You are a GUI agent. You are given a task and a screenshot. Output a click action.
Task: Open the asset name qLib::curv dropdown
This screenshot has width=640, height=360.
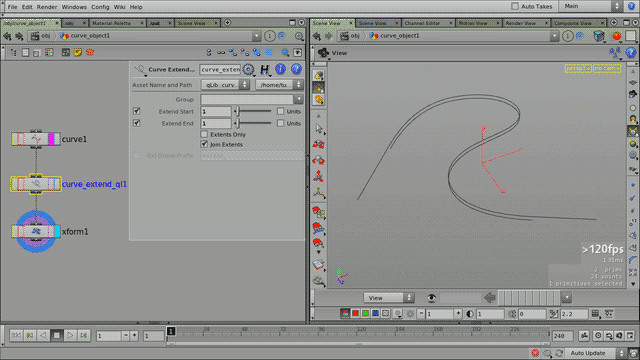point(225,85)
